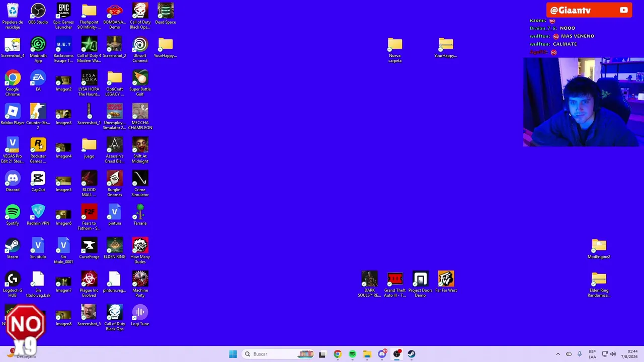Select the EA app desktop shortcut
Viewport: 644px width, 362px height.
tap(38, 81)
